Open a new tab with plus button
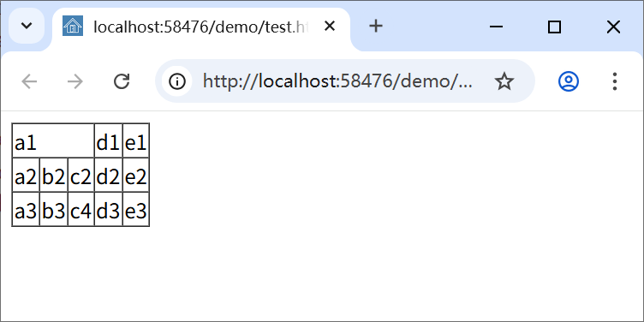The height and width of the screenshot is (322, 644). (x=376, y=27)
